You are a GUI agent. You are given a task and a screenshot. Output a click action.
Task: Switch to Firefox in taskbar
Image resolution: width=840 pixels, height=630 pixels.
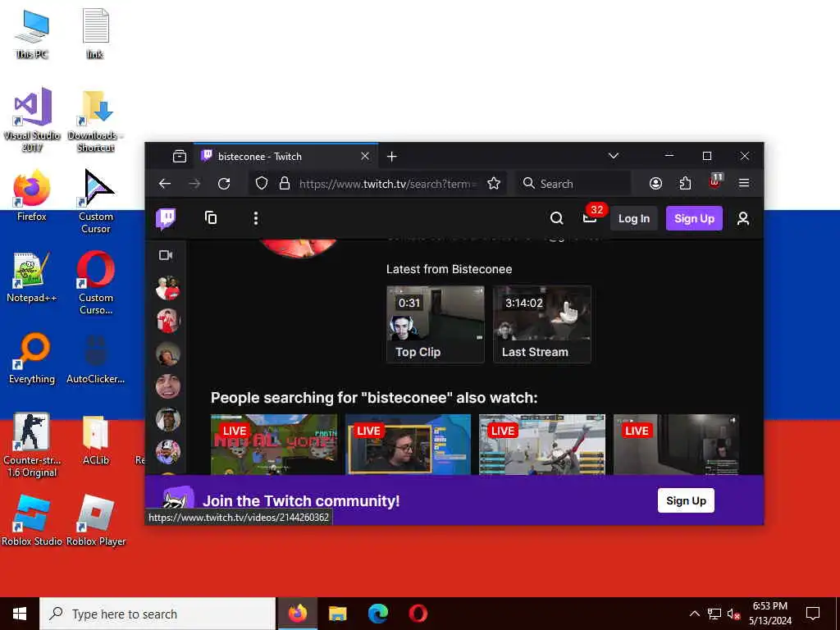click(x=297, y=614)
